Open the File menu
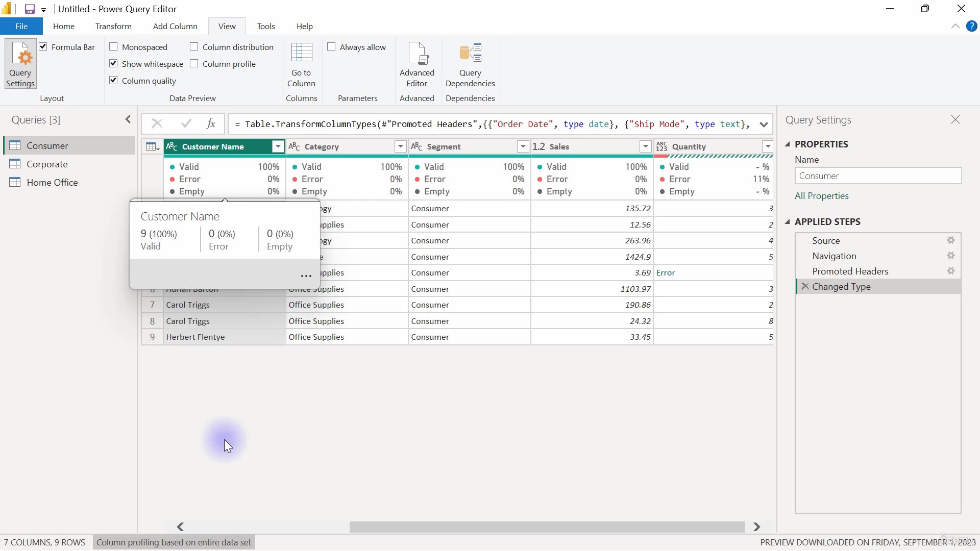 21,27
